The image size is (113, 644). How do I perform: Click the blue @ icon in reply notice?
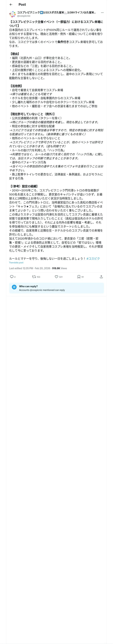(x=14, y=287)
